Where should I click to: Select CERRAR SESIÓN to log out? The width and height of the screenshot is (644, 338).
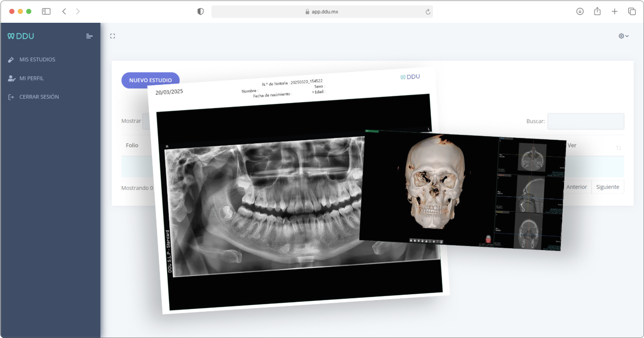[x=39, y=97]
